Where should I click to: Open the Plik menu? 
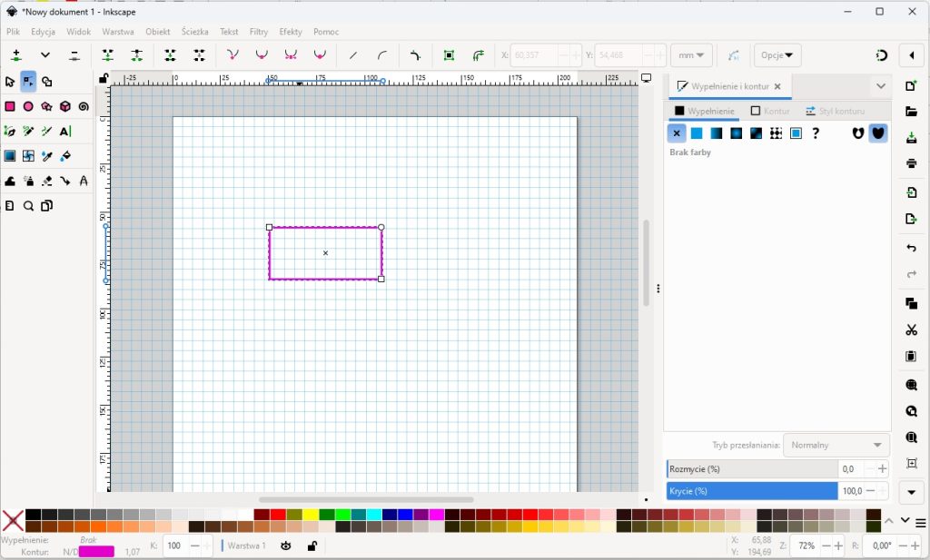[13, 32]
